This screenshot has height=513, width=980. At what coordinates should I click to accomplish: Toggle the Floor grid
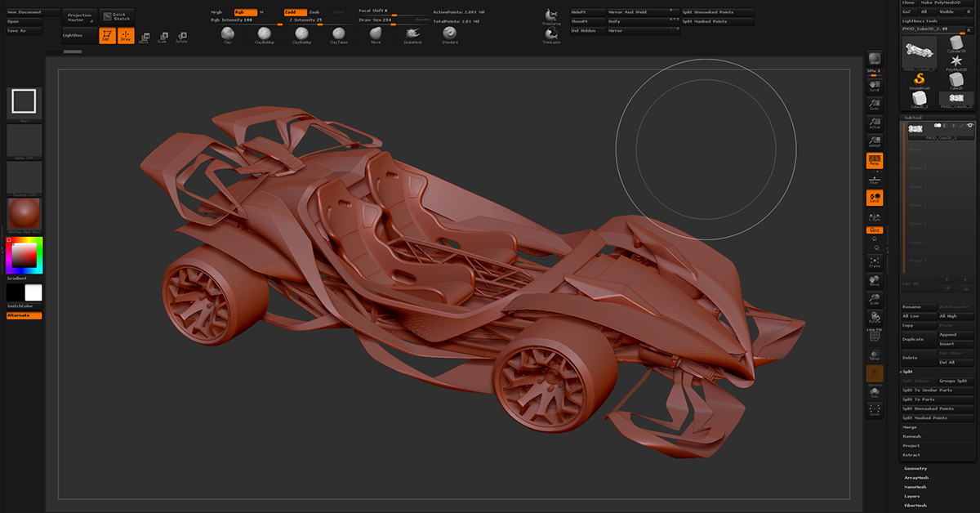[874, 180]
